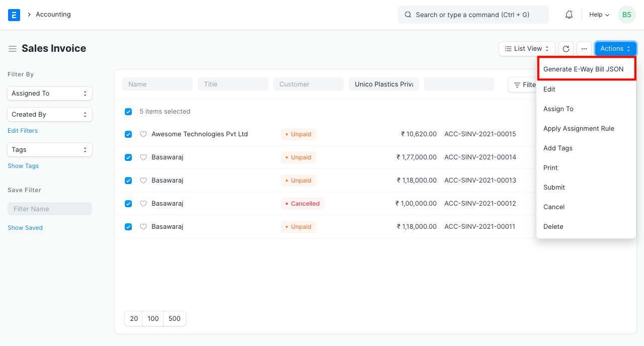The width and height of the screenshot is (644, 346).
Task: Click the Filter Name input field
Action: [49, 208]
